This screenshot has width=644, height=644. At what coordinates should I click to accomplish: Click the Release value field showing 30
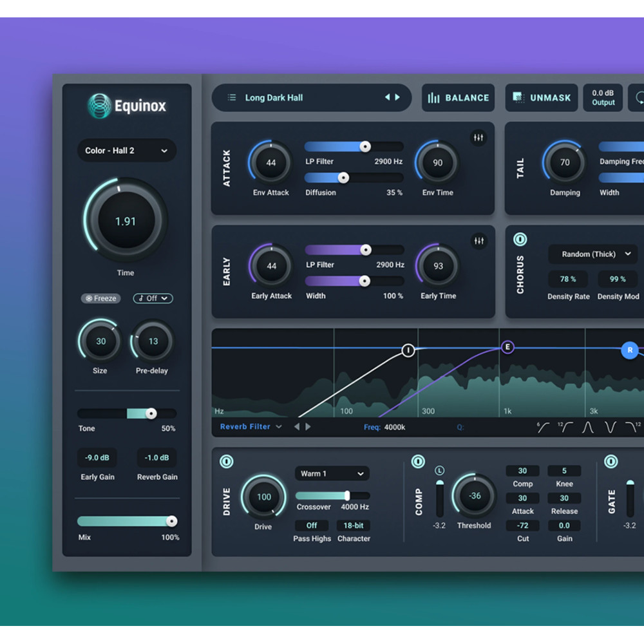(564, 498)
